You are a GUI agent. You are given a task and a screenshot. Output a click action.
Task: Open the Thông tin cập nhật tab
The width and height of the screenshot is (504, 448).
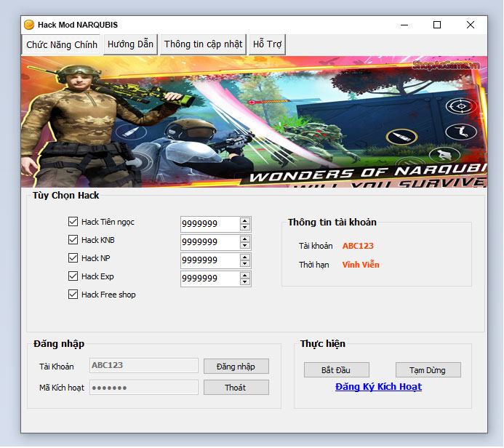tap(203, 44)
